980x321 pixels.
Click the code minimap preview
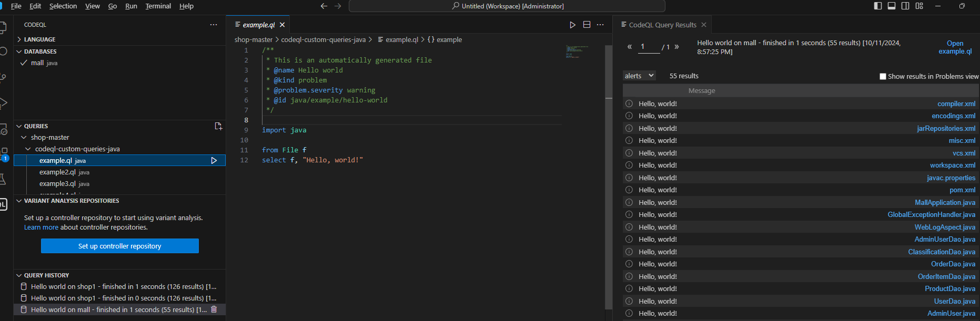[x=577, y=51]
